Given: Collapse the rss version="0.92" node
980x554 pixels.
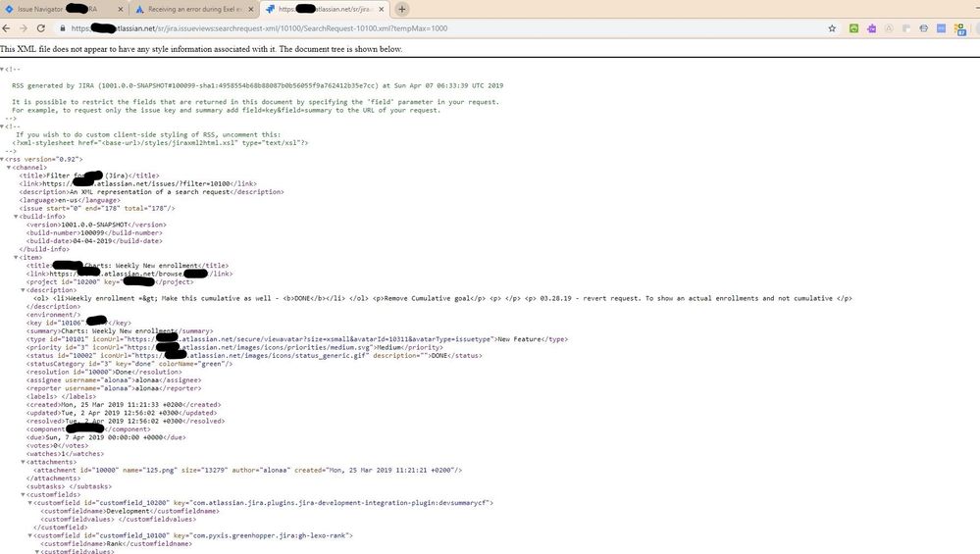Looking at the screenshot, I should 3,159.
